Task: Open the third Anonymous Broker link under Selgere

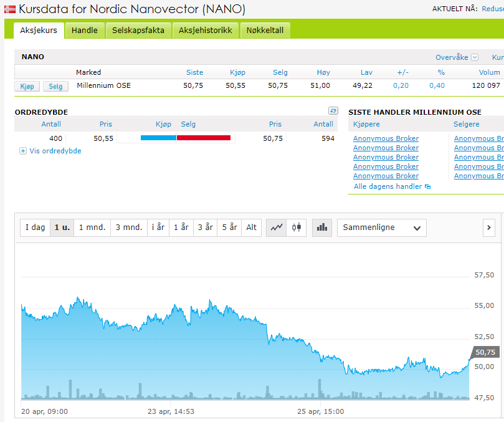Action: pyautogui.click(x=479, y=157)
